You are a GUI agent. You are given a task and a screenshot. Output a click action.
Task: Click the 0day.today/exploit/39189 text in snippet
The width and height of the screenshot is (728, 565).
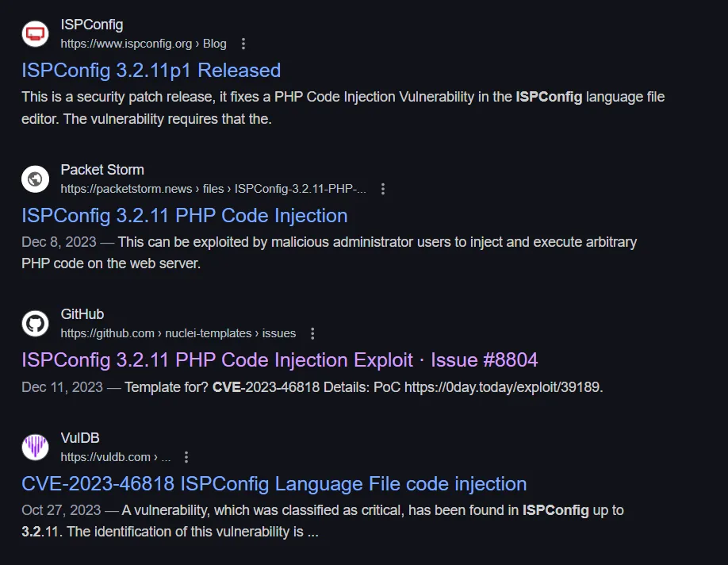504,387
